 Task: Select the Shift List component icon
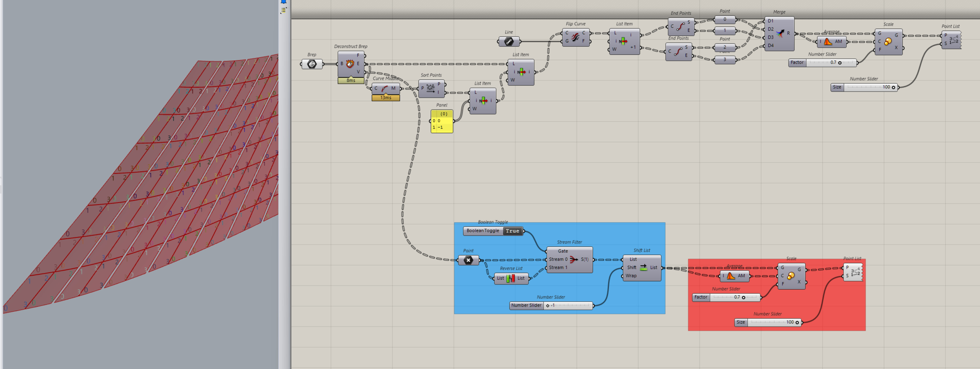coord(643,268)
